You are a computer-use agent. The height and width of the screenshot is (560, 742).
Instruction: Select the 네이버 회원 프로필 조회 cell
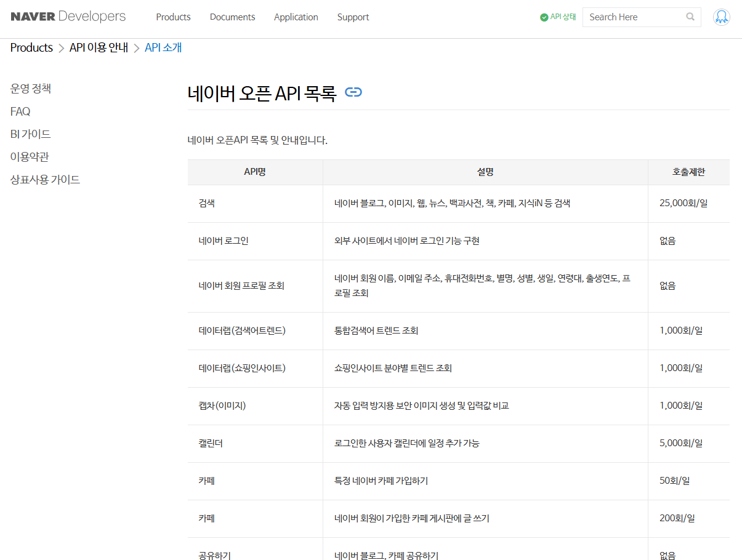255,286
